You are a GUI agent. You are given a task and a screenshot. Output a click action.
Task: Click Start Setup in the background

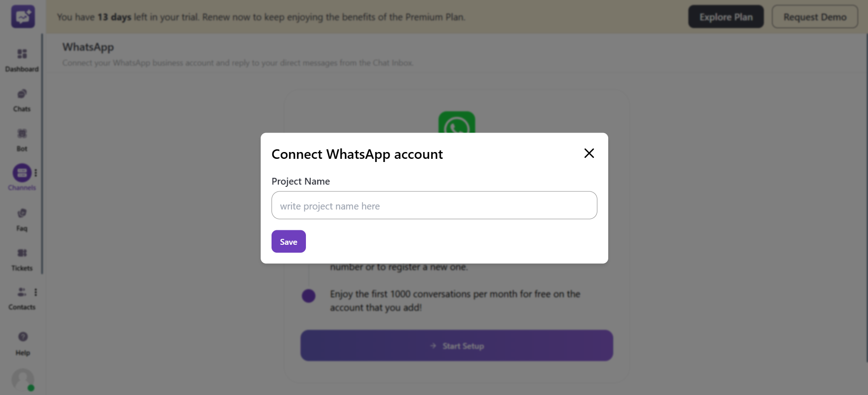(x=456, y=345)
